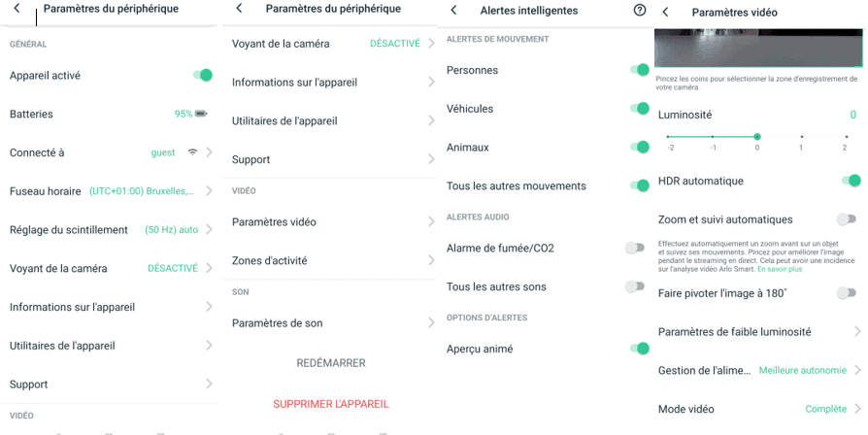Tap SUPPRIMER L'APPAREIL button
Image resolution: width=868 pixels, height=435 pixels.
[331, 404]
